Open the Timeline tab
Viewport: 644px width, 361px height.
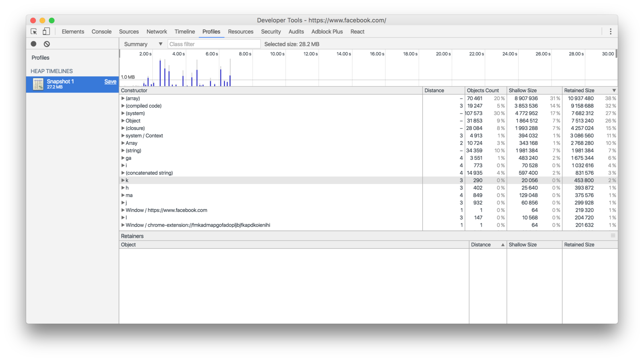tap(185, 31)
